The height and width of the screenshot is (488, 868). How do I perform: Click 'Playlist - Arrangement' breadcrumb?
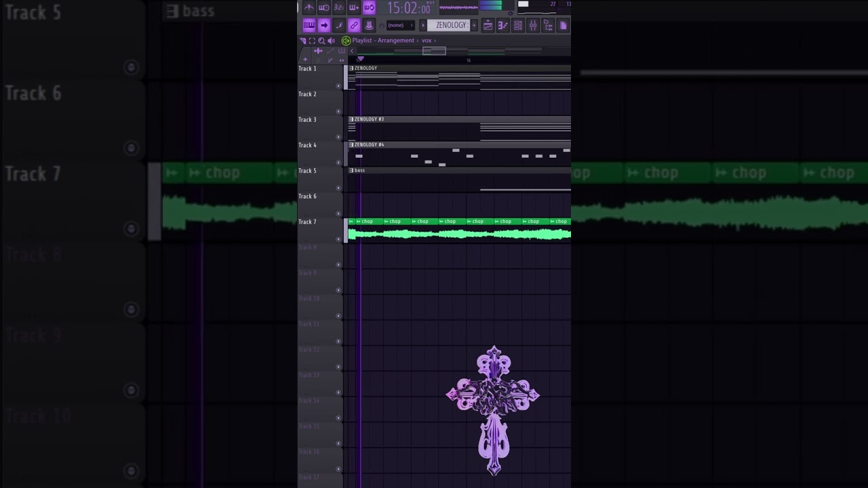coord(383,41)
